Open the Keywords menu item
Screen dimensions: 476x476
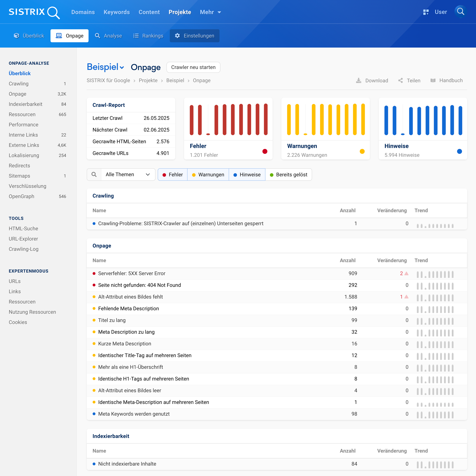click(117, 12)
